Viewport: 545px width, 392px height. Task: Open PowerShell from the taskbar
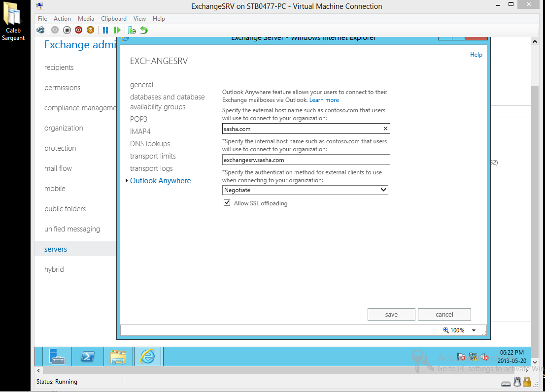tap(88, 356)
